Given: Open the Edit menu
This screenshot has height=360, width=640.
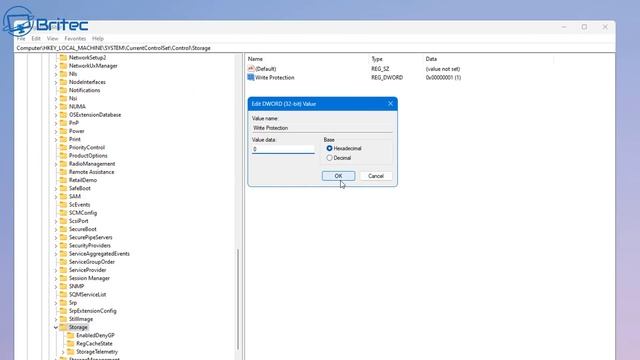Looking at the screenshot, I should tap(36, 38).
